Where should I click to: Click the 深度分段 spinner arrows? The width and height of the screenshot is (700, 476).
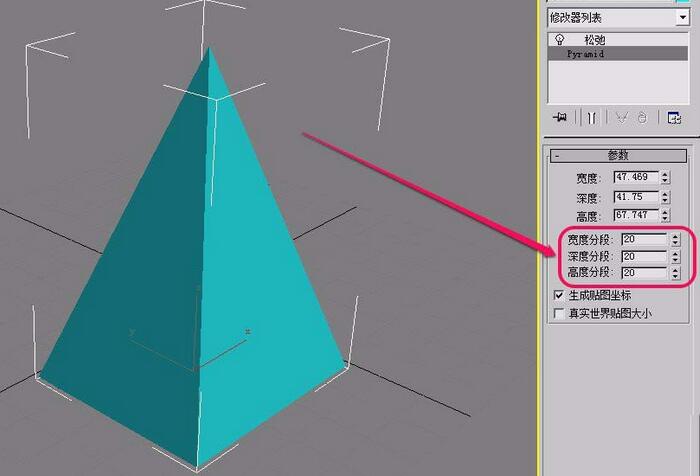tap(675, 257)
